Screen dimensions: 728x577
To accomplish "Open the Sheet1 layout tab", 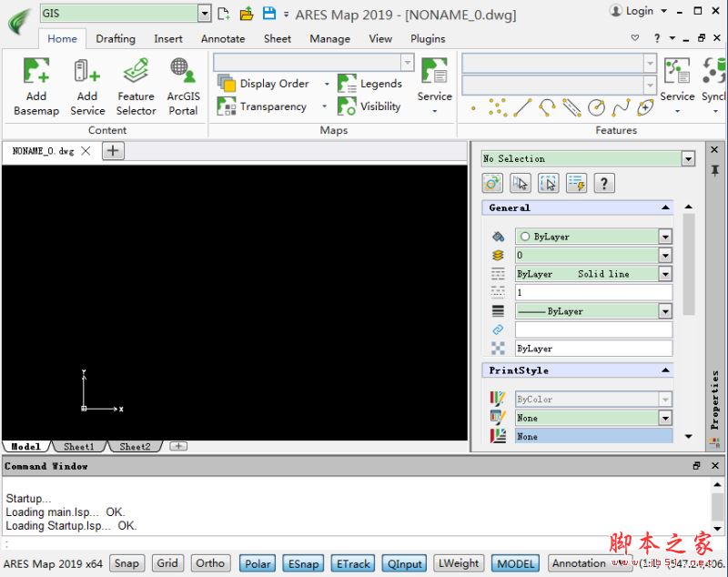I will coord(79,447).
